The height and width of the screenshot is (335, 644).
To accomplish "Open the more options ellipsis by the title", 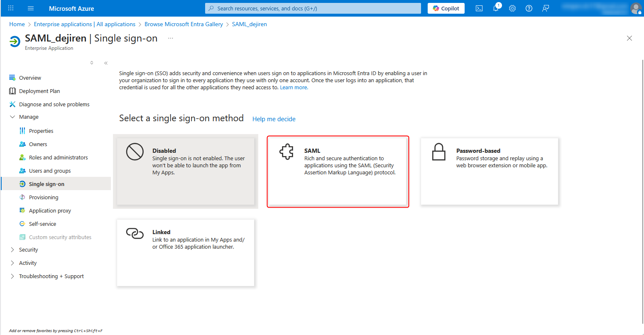I will (x=170, y=38).
